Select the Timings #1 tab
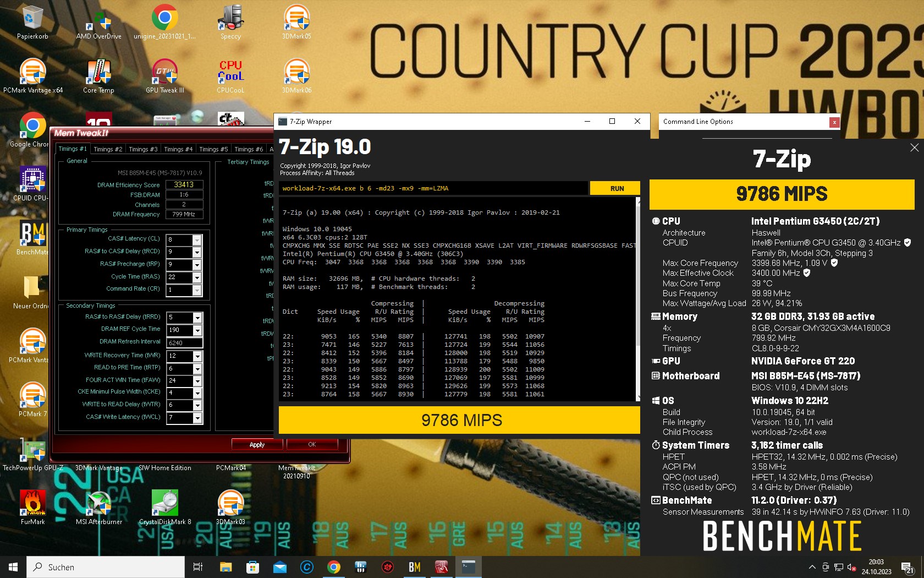 click(x=72, y=149)
